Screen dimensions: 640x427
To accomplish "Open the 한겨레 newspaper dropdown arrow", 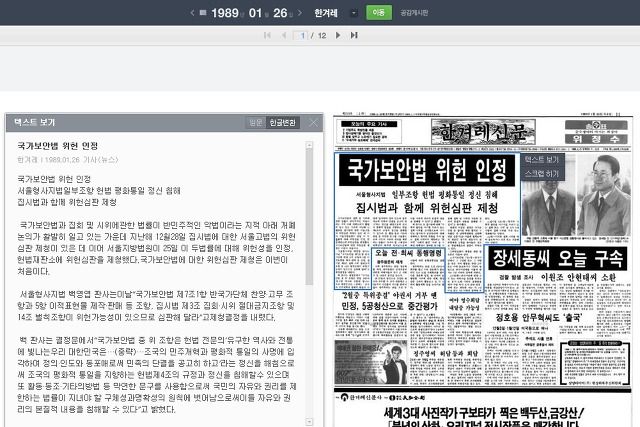I will 353,13.
